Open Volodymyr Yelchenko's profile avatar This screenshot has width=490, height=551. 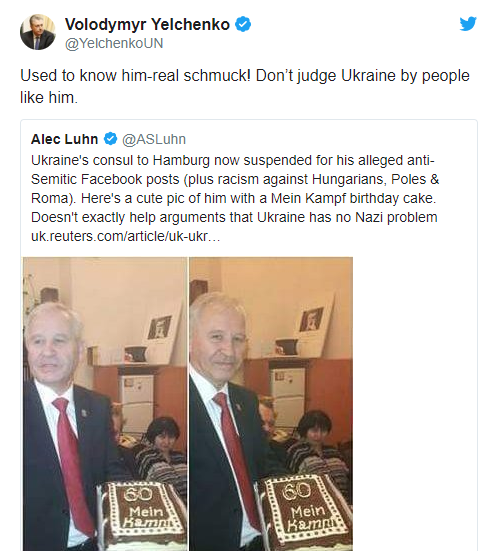pos(38,32)
